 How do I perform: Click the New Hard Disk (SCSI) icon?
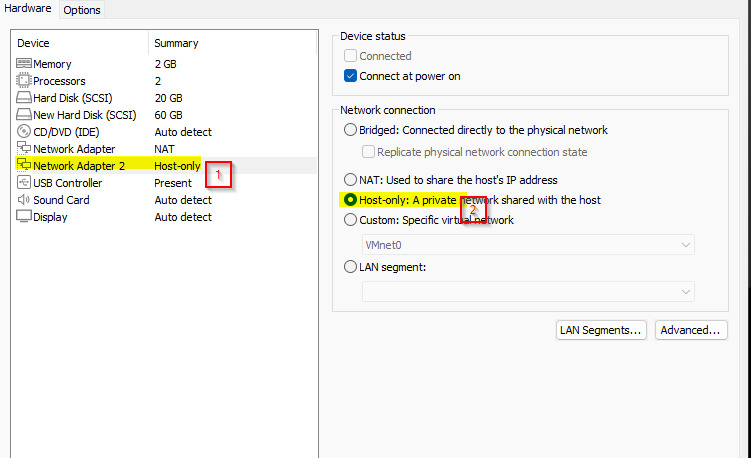point(24,114)
